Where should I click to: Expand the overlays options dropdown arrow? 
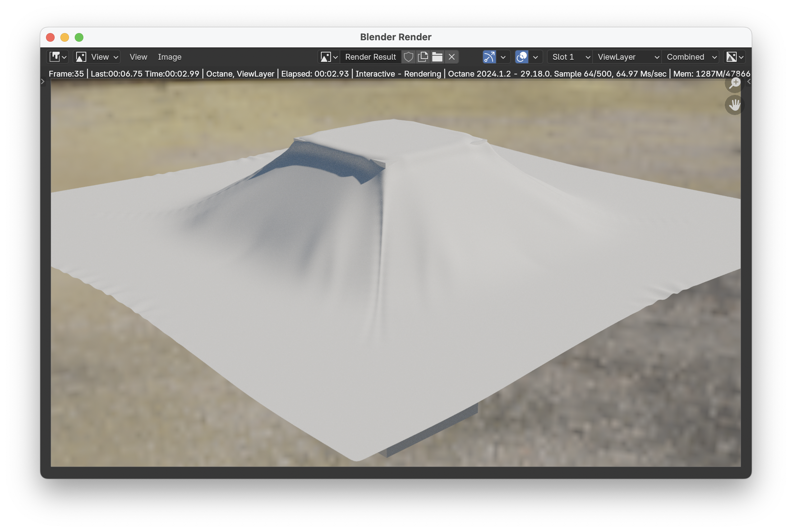(x=535, y=57)
